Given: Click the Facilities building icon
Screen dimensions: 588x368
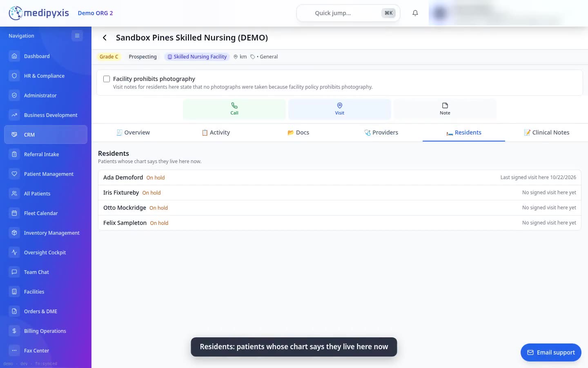Looking at the screenshot, I should pos(14,292).
